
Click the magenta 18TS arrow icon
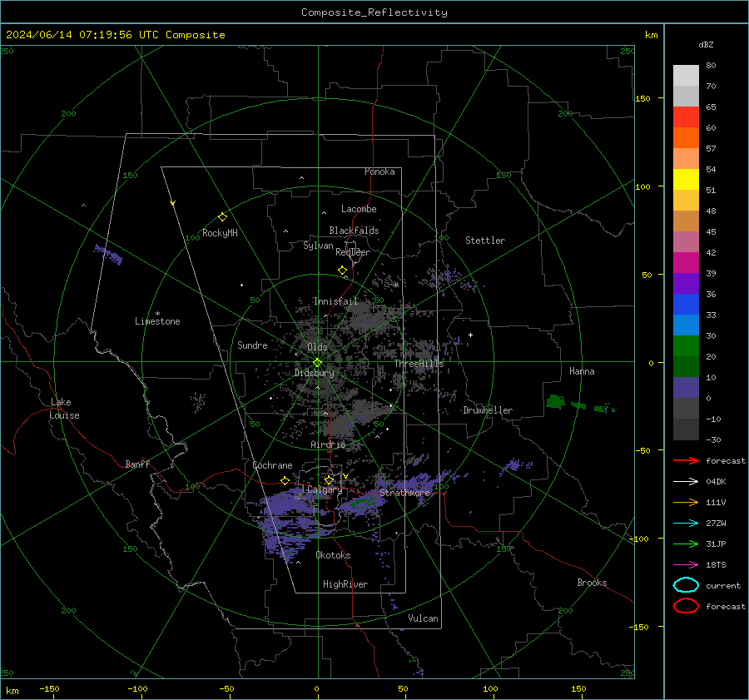(x=686, y=565)
